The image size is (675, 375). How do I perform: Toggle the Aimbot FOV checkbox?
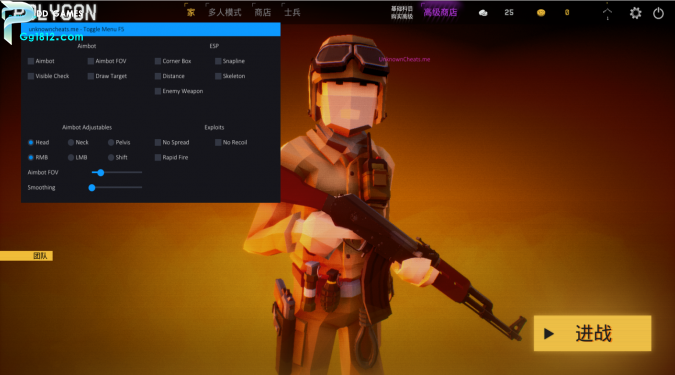(x=91, y=61)
